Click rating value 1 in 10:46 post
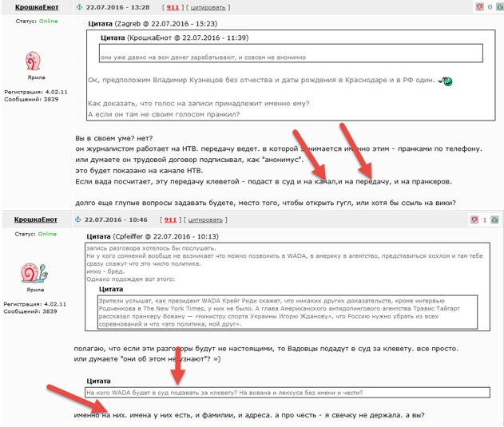The height and width of the screenshot is (427, 504). 484,220
